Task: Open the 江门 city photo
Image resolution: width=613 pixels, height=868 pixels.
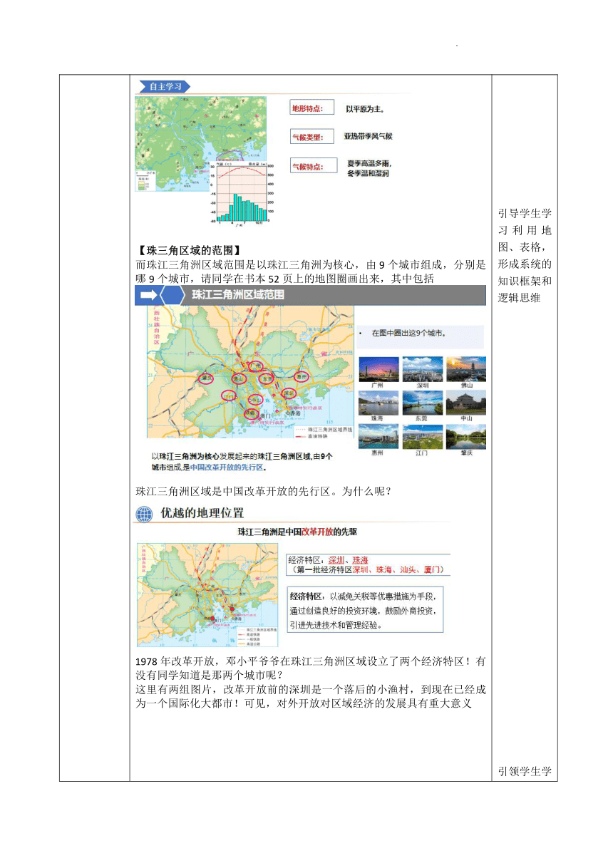Action: coord(422,436)
